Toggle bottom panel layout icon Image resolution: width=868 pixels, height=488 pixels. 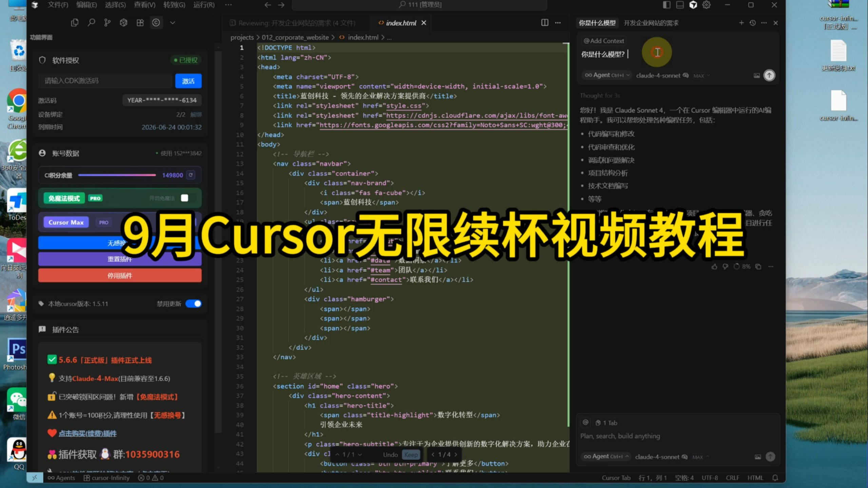680,5
